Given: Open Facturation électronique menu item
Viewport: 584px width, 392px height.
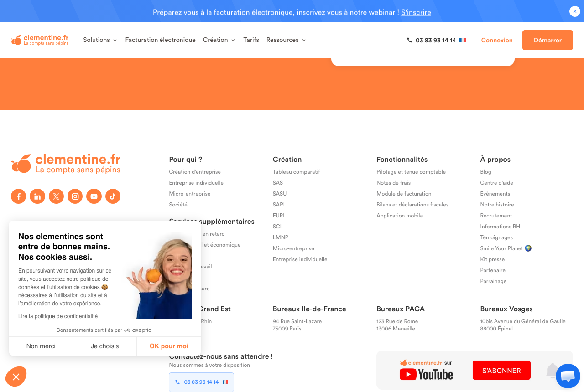Looking at the screenshot, I should (x=160, y=40).
